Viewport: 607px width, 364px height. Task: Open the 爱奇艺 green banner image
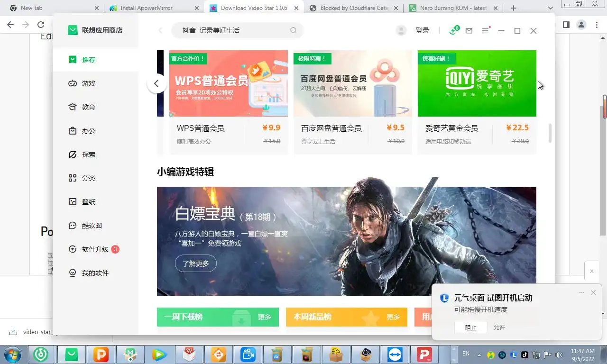pos(477,83)
